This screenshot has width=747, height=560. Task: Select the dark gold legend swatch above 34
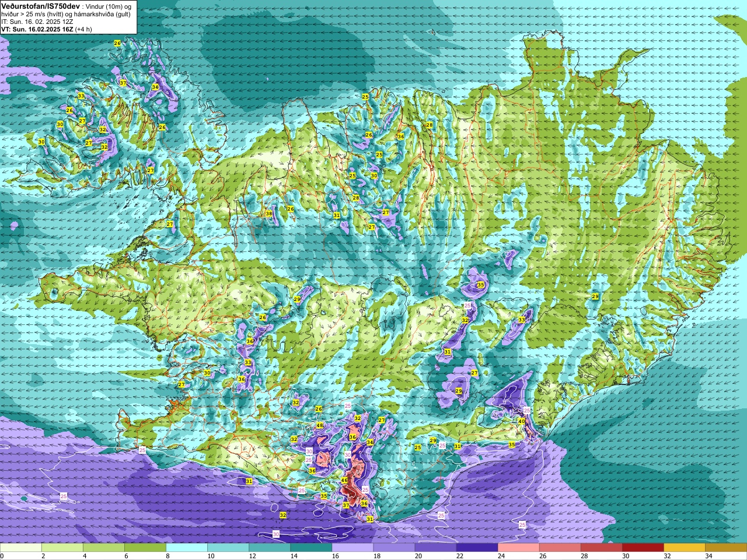click(725, 548)
